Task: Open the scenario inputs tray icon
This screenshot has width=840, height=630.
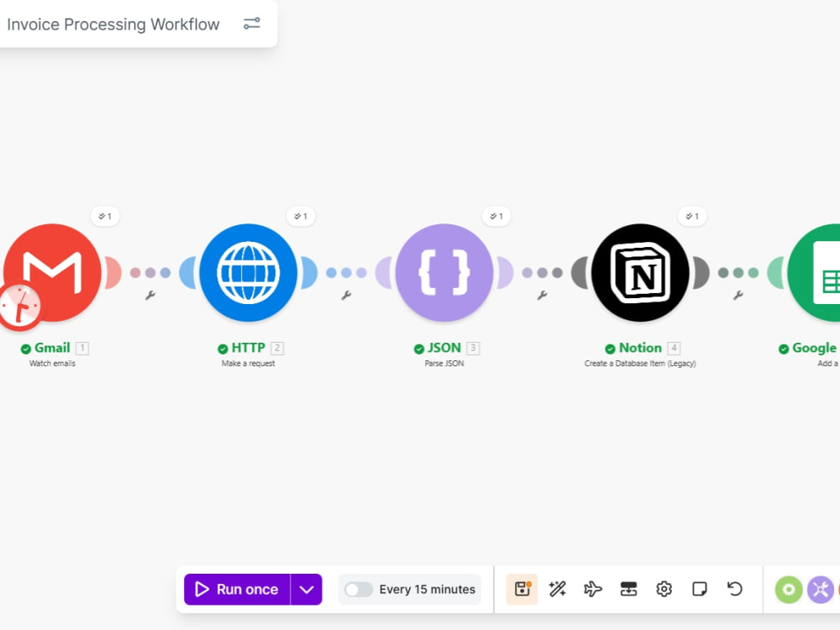Action: click(x=628, y=590)
